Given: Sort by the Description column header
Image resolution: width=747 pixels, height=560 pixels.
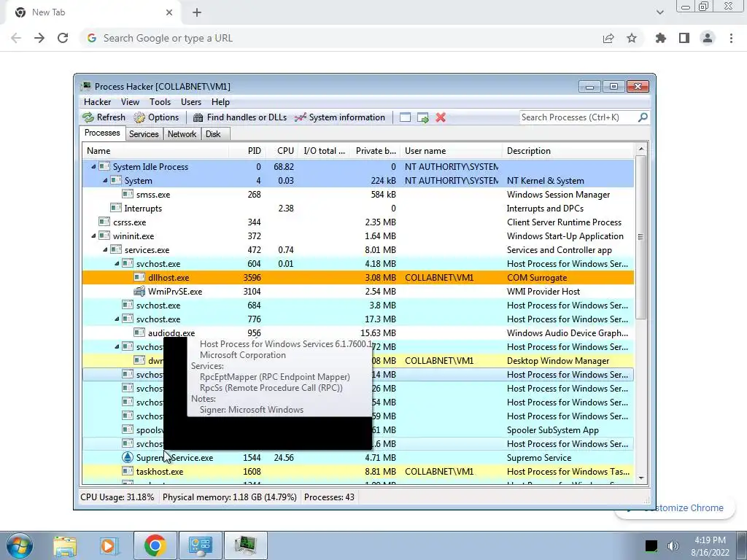Looking at the screenshot, I should [x=568, y=151].
